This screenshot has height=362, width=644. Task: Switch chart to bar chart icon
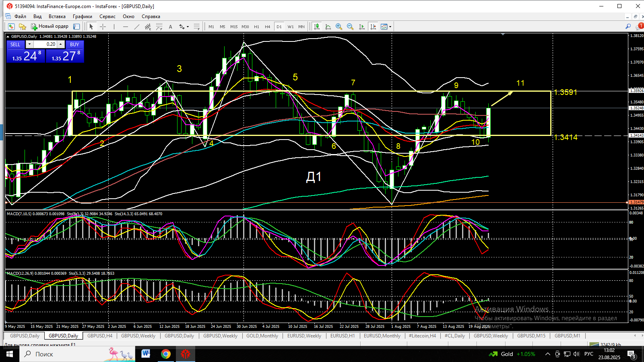coord(317,27)
